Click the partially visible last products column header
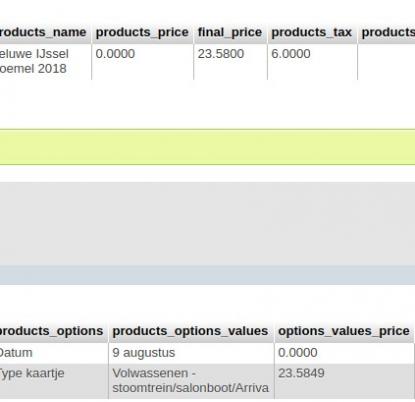The height and width of the screenshot is (402, 415). point(387,33)
